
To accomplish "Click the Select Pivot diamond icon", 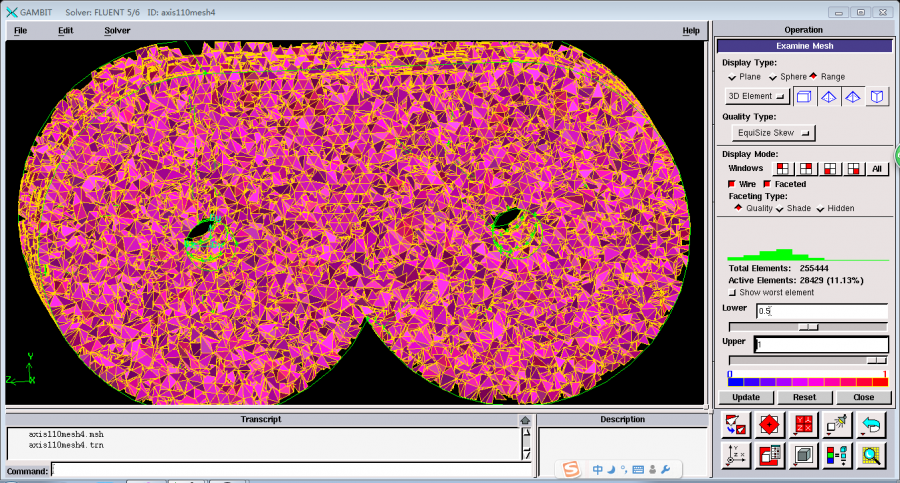I will [769, 426].
